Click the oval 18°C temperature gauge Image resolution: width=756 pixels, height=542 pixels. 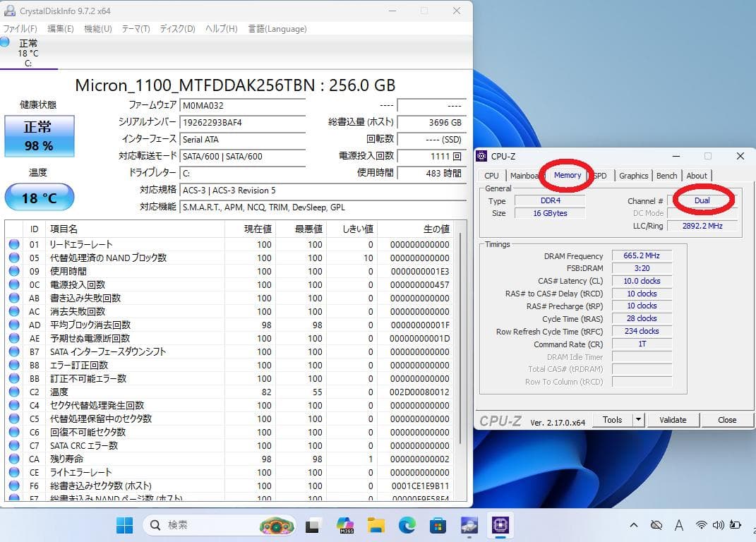pyautogui.click(x=39, y=198)
